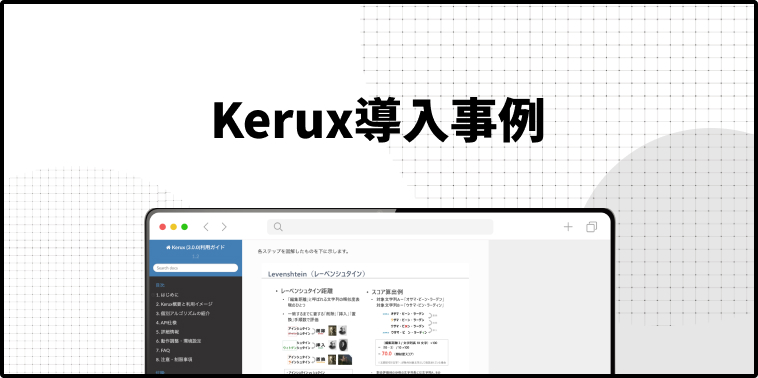Open the tab overview squares icon
The height and width of the screenshot is (378, 758).
pyautogui.click(x=592, y=227)
